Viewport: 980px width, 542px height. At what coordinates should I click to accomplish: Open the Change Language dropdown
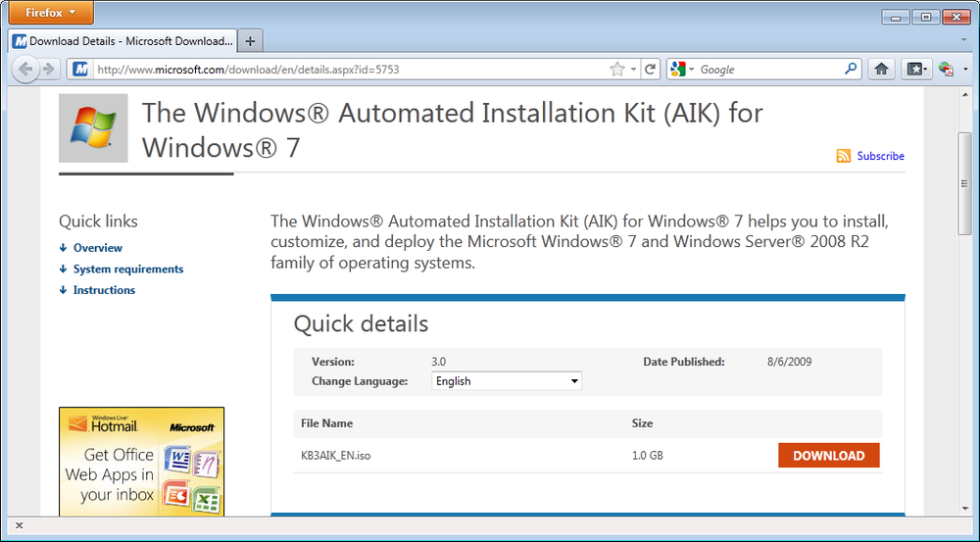[507, 380]
